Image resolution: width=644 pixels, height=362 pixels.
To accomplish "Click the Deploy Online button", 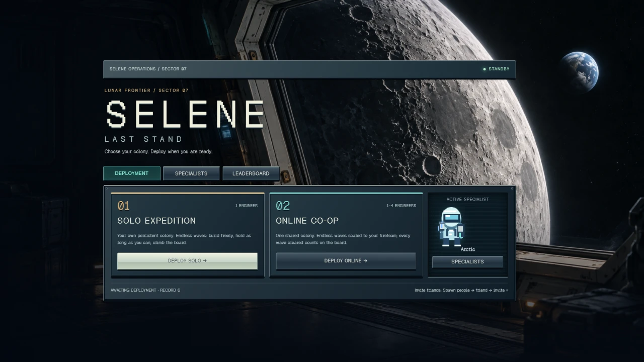I will pyautogui.click(x=346, y=261).
